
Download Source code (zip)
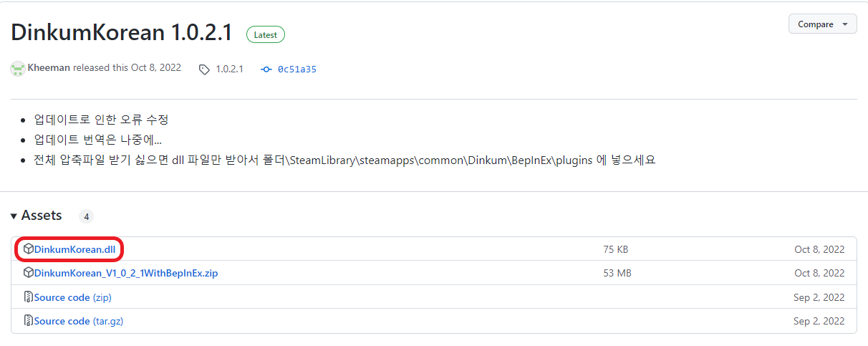point(73,297)
